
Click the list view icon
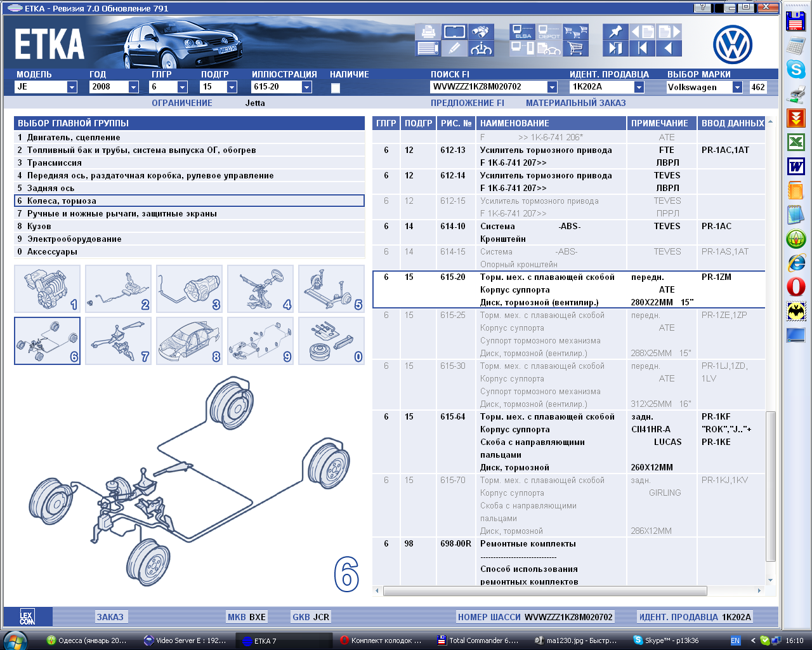click(428, 48)
